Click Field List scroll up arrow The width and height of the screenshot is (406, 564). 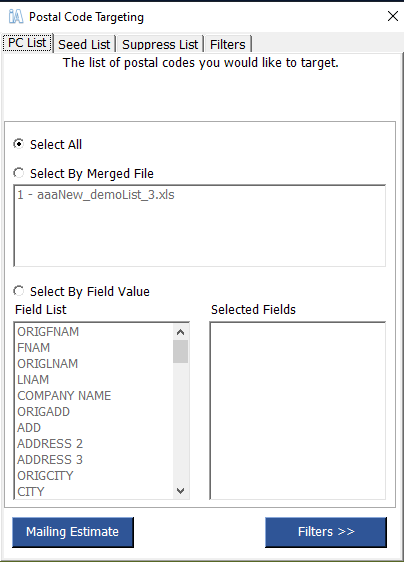click(x=181, y=332)
